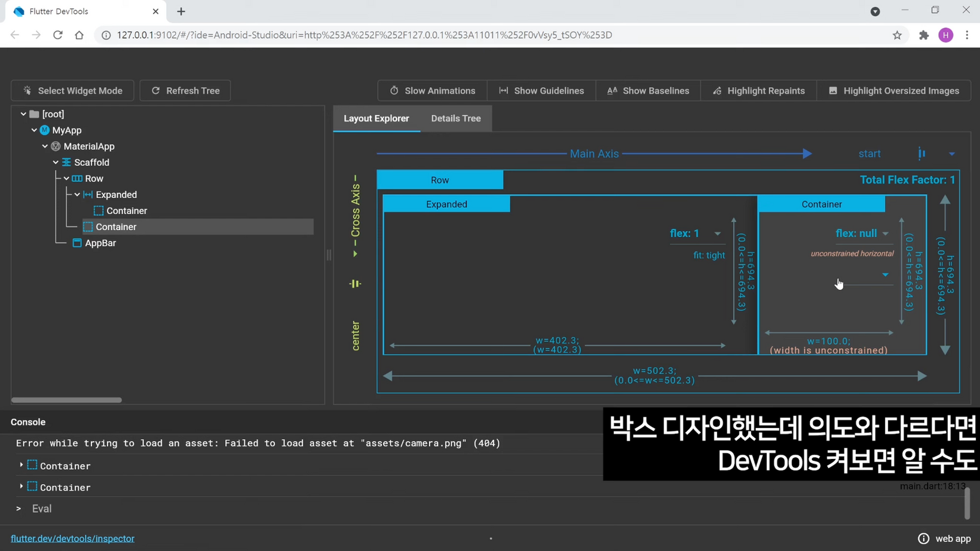Select the highlighted Container tree row
The height and width of the screenshot is (551, 980).
tap(198, 227)
